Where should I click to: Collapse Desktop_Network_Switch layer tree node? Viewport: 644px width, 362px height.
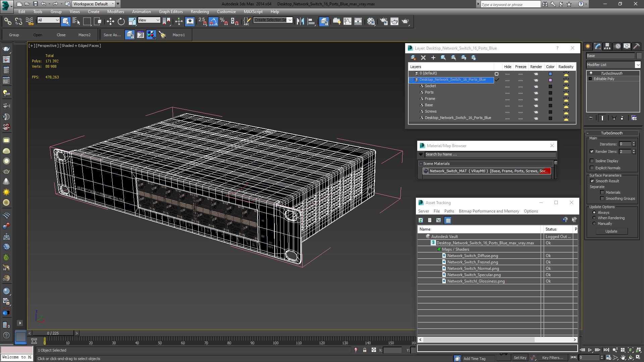point(411,80)
